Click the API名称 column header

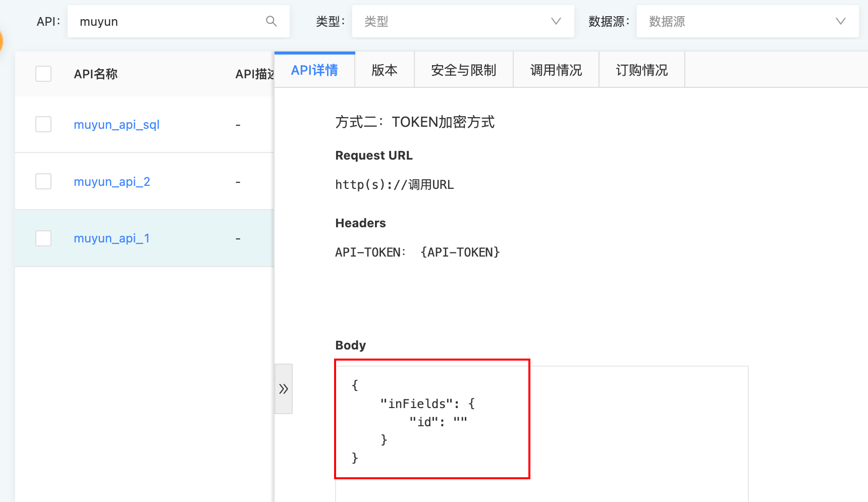coord(96,74)
